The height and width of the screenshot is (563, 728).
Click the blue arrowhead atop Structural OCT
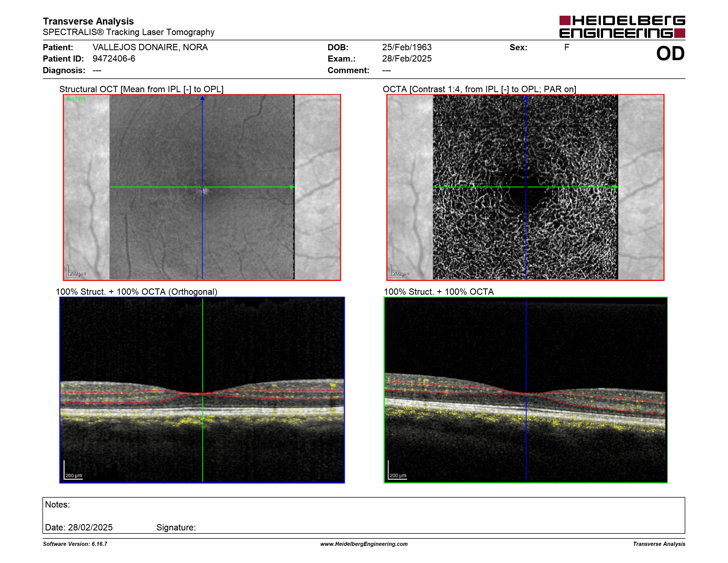(202, 98)
